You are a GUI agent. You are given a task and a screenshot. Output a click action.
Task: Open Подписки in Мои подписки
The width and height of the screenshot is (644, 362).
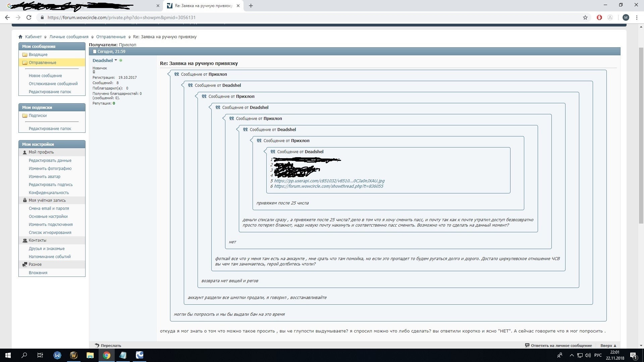point(38,116)
